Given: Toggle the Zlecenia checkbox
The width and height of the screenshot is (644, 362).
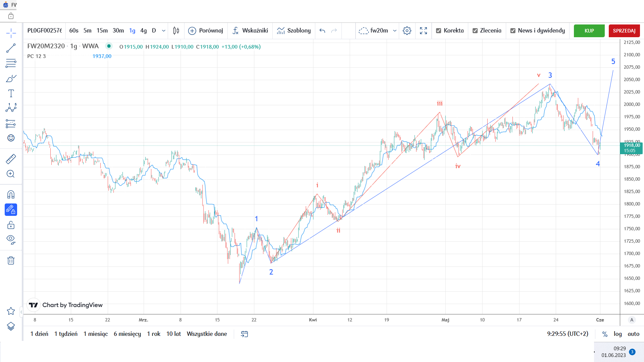Looking at the screenshot, I should (475, 31).
